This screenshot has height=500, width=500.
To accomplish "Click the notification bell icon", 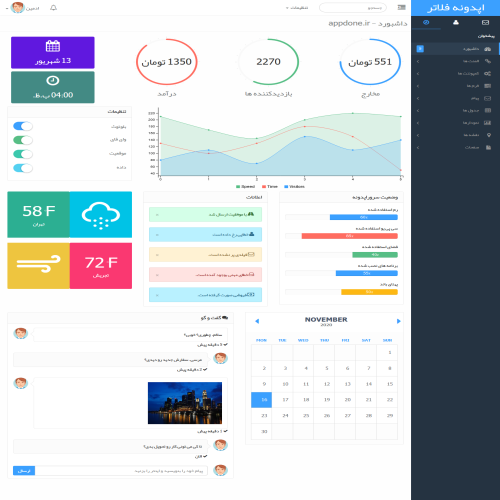I will [53, 8].
